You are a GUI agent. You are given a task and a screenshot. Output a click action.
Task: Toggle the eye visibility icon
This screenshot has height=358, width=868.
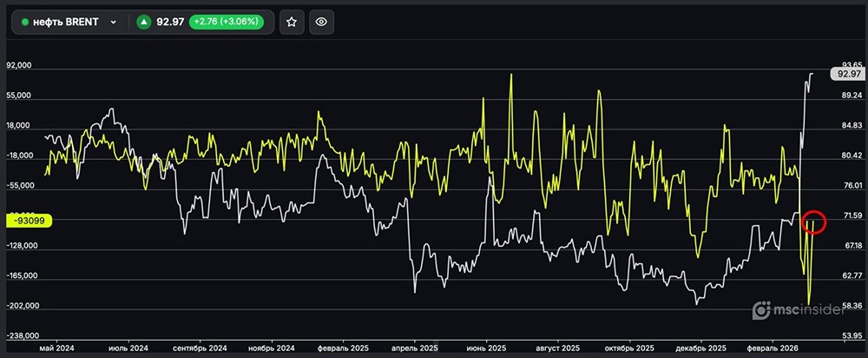321,23
